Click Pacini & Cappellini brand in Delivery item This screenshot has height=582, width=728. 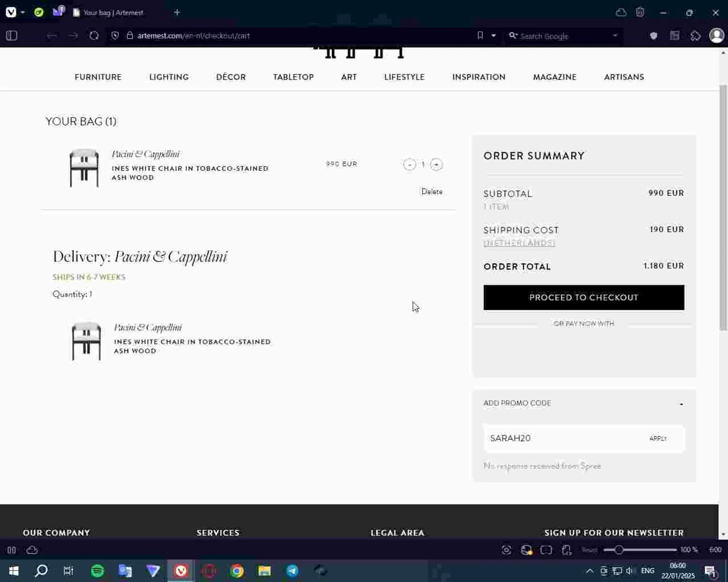coord(148,327)
